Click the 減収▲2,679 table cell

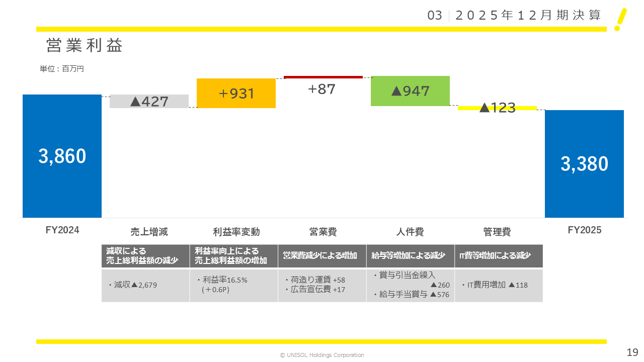tap(145, 286)
